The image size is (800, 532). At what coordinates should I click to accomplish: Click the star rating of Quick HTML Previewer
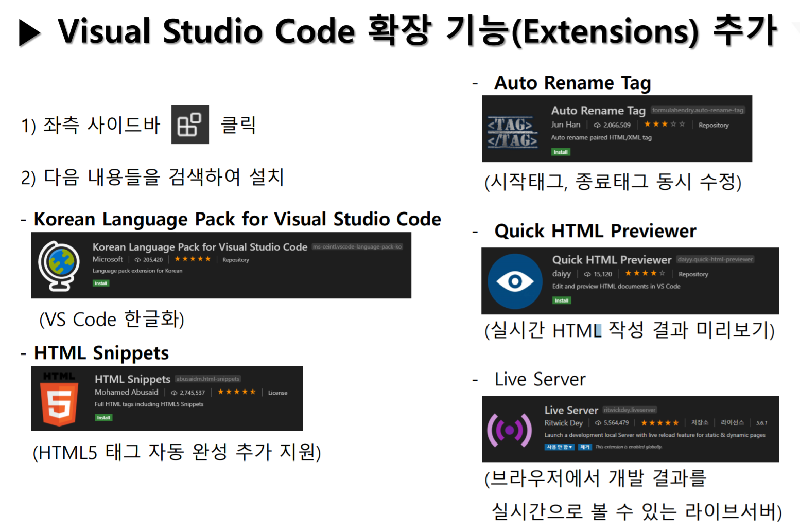(645, 273)
